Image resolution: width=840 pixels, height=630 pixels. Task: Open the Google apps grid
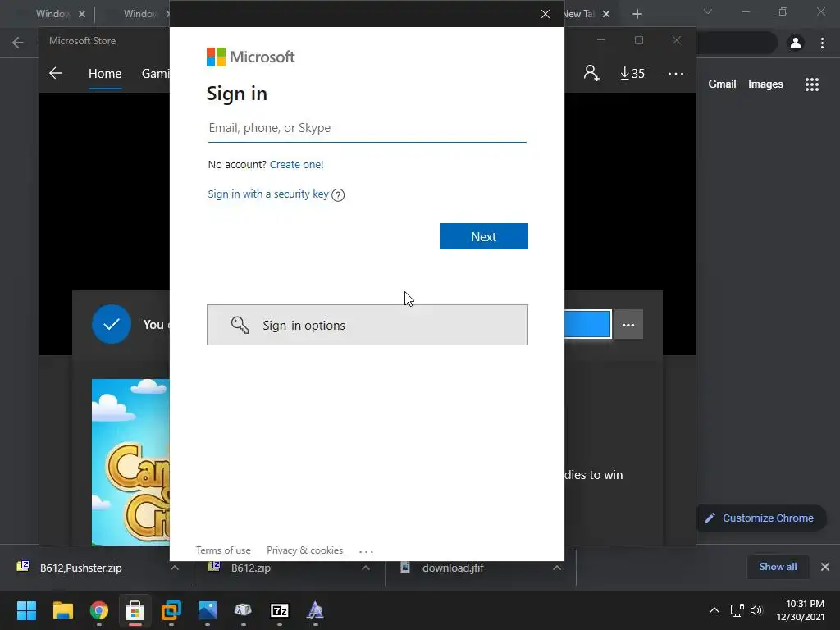tap(812, 84)
